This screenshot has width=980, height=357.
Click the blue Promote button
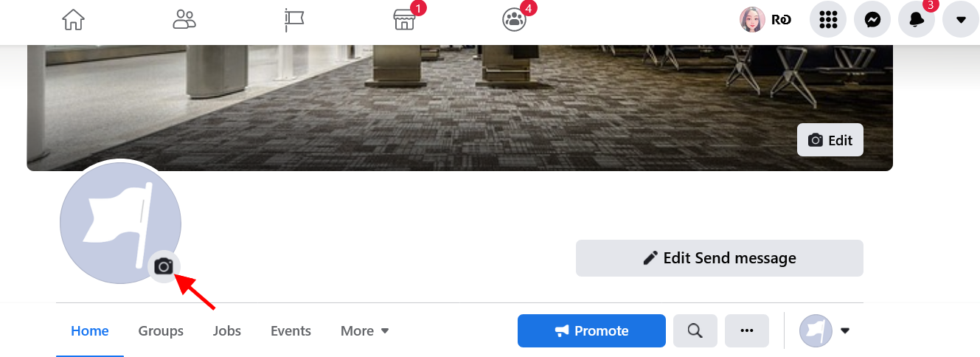point(591,330)
